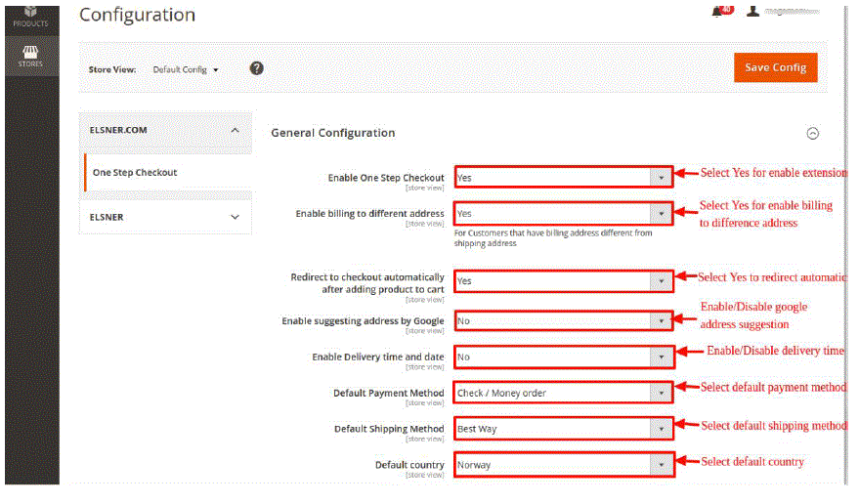The width and height of the screenshot is (859, 504).
Task: Click the Store View label
Action: pyautogui.click(x=112, y=69)
